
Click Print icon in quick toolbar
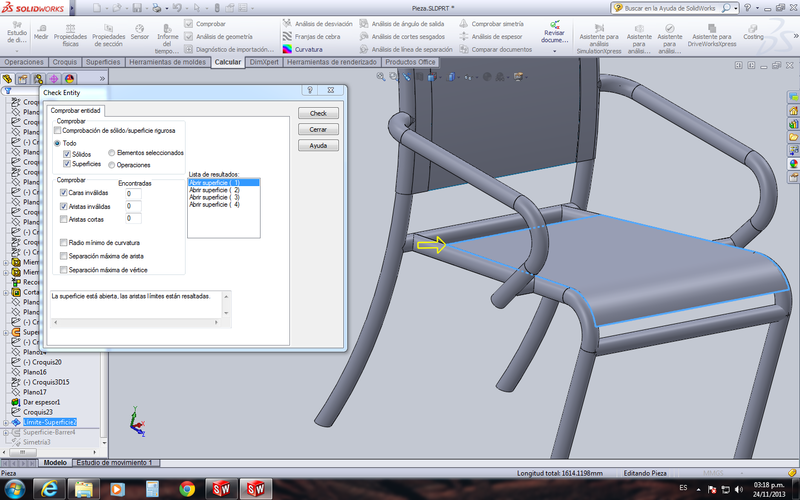pyautogui.click(x=157, y=8)
